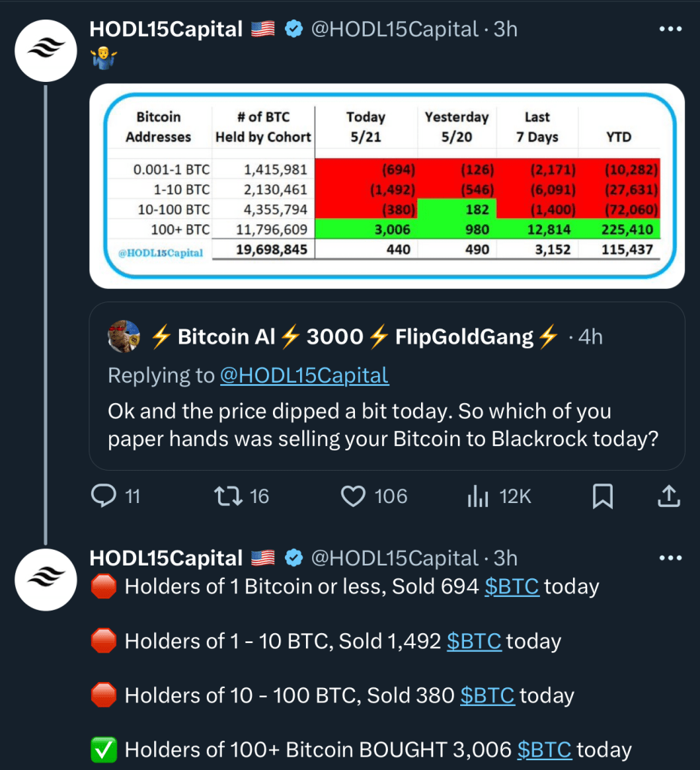Click the 3h timestamp on second tweet

(506, 559)
